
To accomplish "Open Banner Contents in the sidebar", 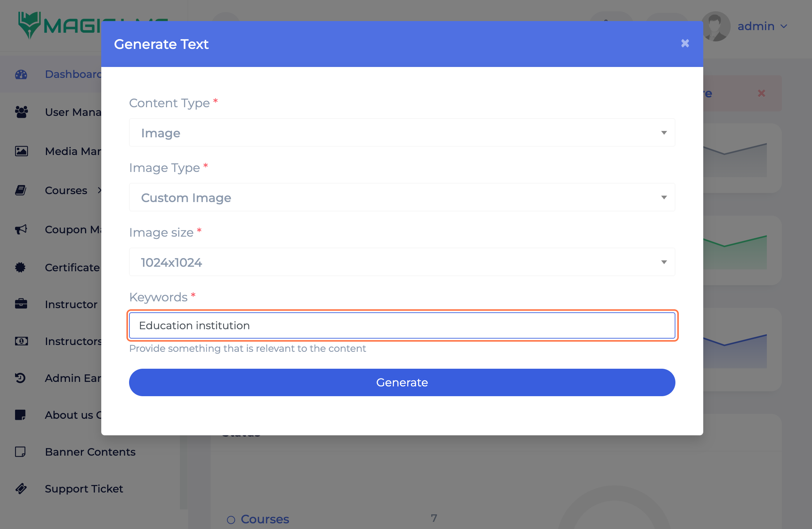I will (x=90, y=452).
